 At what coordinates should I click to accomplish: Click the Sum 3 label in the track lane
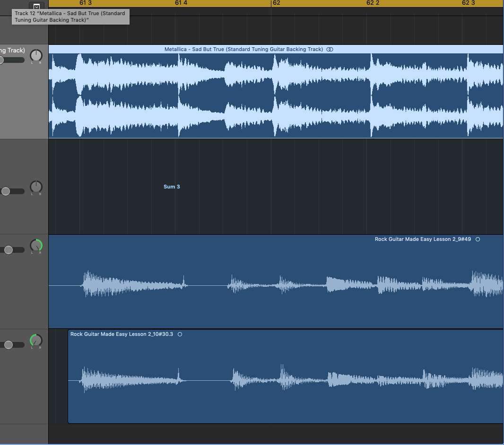coord(172,187)
